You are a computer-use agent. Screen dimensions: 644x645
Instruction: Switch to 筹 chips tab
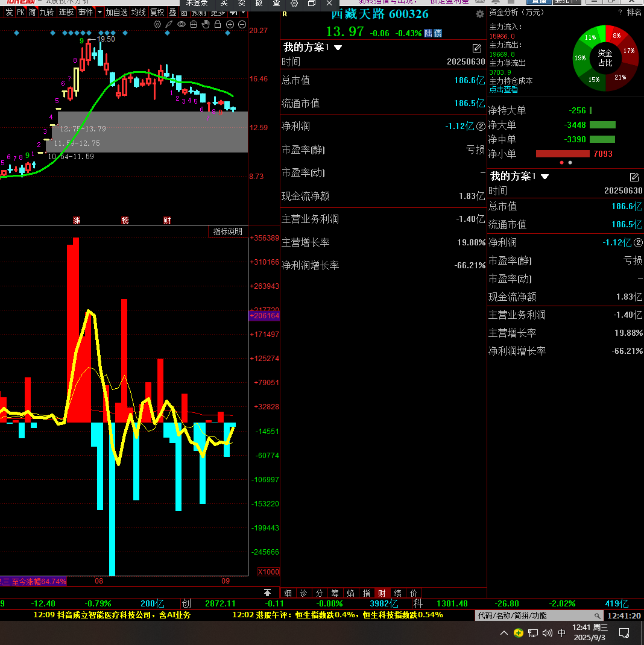pos(335,593)
